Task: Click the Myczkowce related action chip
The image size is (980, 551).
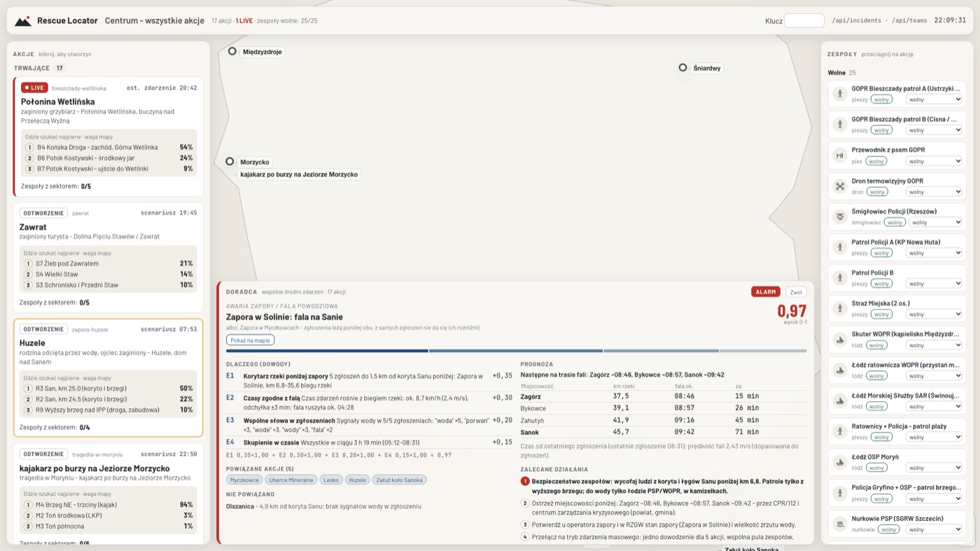Action: 245,480
